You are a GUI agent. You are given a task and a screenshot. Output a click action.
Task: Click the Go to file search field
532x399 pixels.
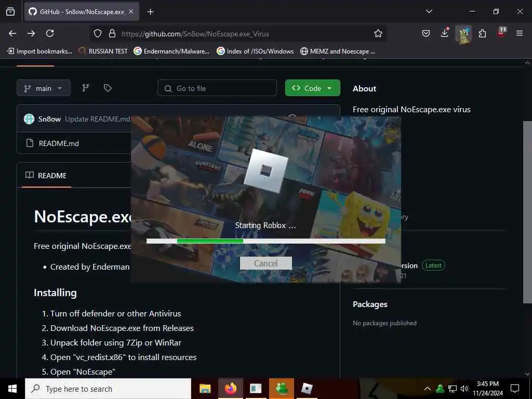click(217, 88)
